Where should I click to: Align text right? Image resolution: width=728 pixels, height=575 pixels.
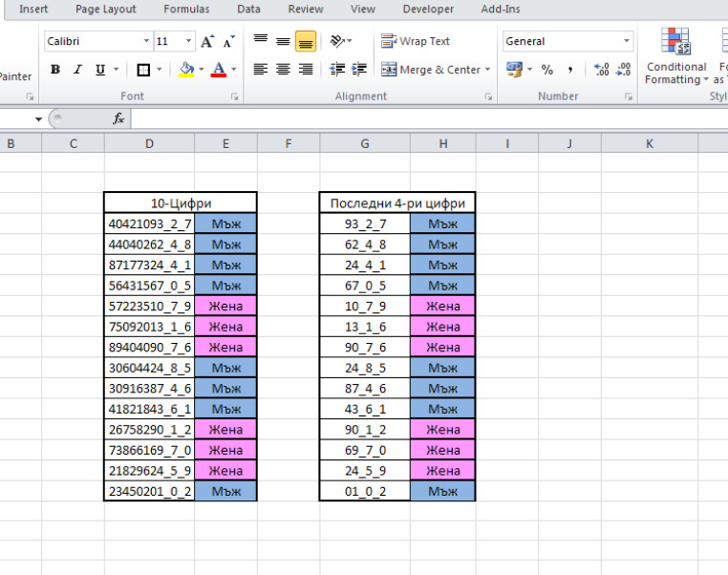(x=306, y=70)
